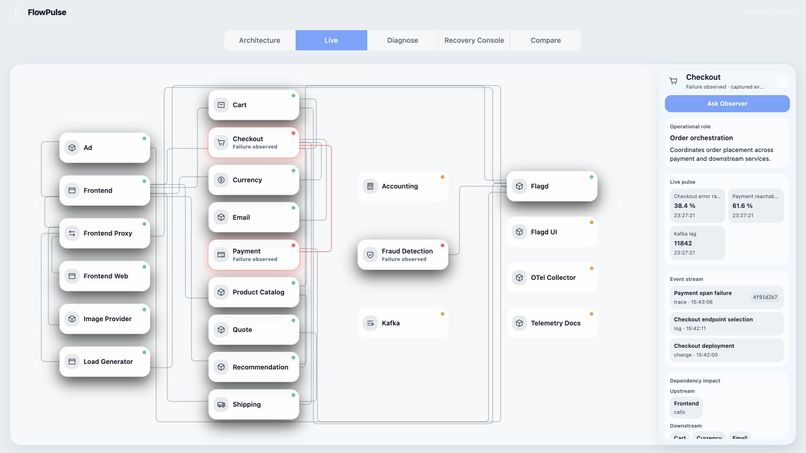
Task: Click the Cart node's icon
Action: 221,105
